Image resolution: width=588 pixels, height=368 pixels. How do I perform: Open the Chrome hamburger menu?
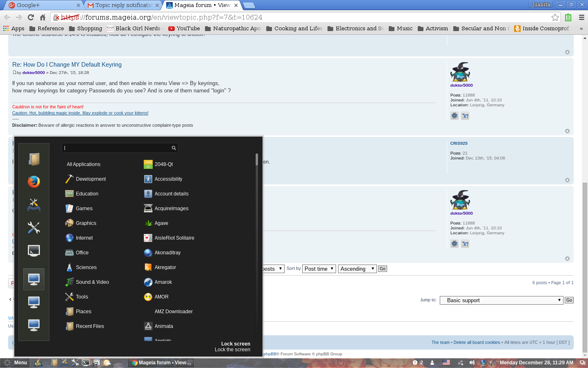click(x=581, y=17)
